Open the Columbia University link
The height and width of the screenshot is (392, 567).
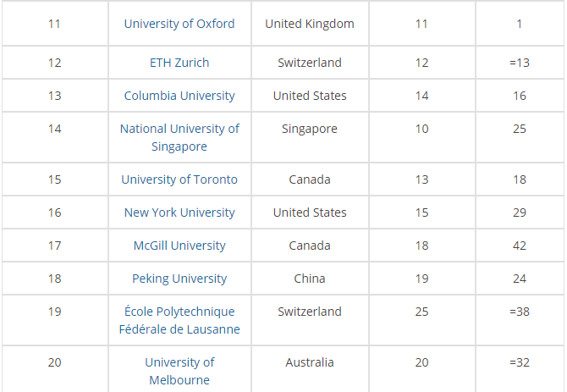click(x=179, y=96)
